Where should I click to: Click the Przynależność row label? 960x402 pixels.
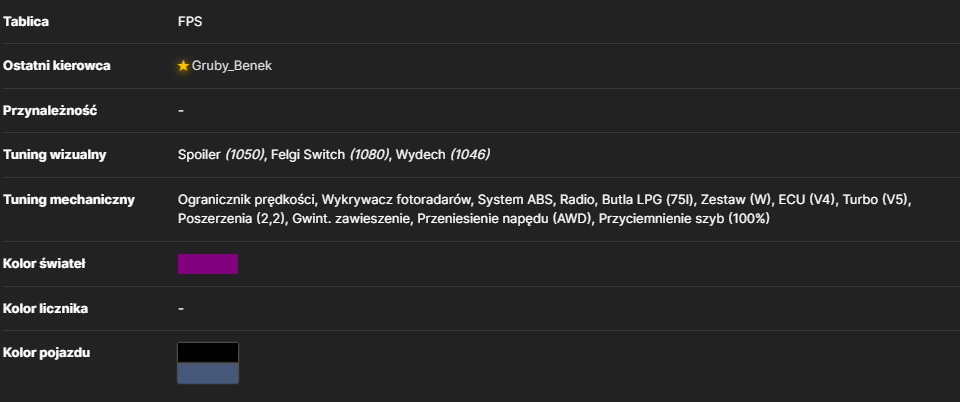coord(50,111)
